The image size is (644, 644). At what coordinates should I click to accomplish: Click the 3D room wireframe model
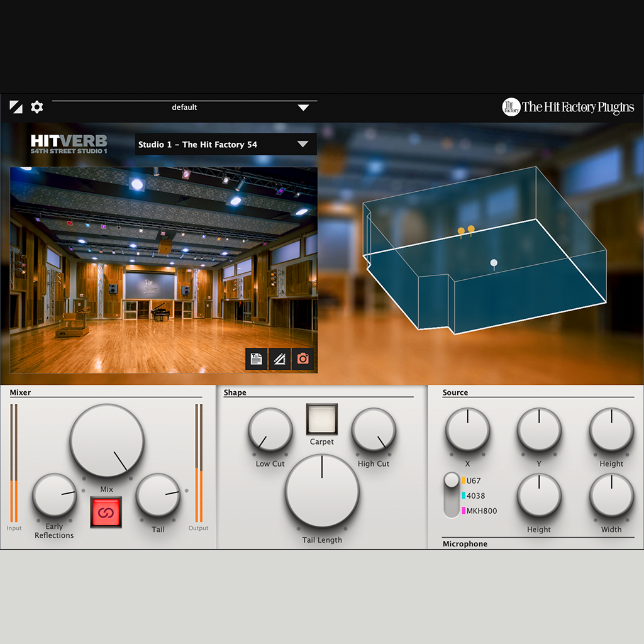tap(485, 250)
